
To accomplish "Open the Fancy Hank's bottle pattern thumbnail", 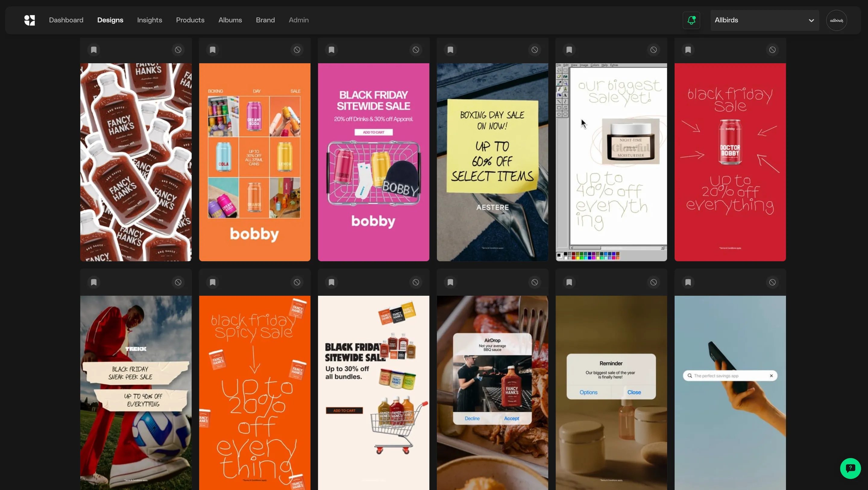I will point(136,162).
